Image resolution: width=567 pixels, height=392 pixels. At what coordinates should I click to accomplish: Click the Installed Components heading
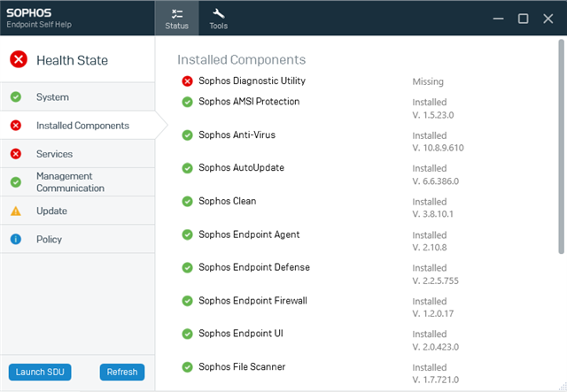tap(242, 59)
